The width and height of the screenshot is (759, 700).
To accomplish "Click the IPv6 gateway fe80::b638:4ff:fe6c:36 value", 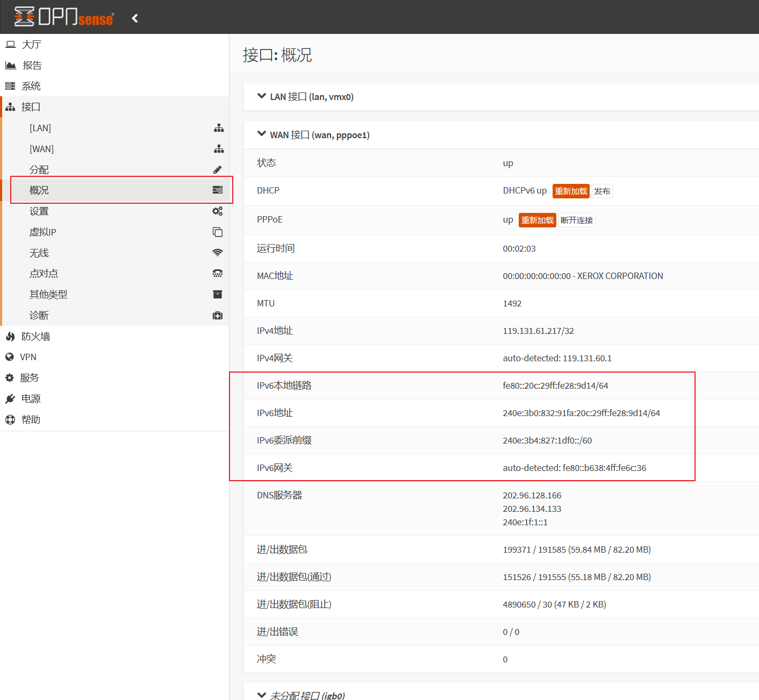I will pos(604,468).
